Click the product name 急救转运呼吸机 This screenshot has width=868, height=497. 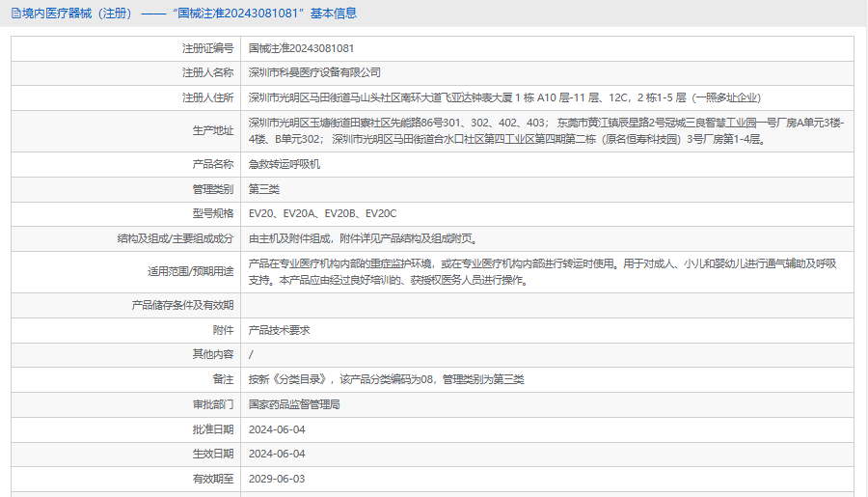pyautogui.click(x=284, y=165)
